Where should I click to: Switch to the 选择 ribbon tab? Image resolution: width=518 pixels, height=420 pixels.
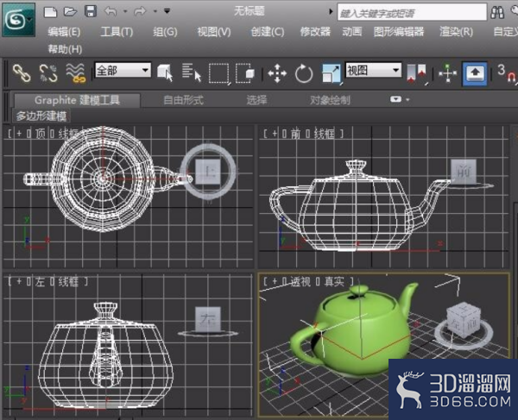(x=256, y=100)
